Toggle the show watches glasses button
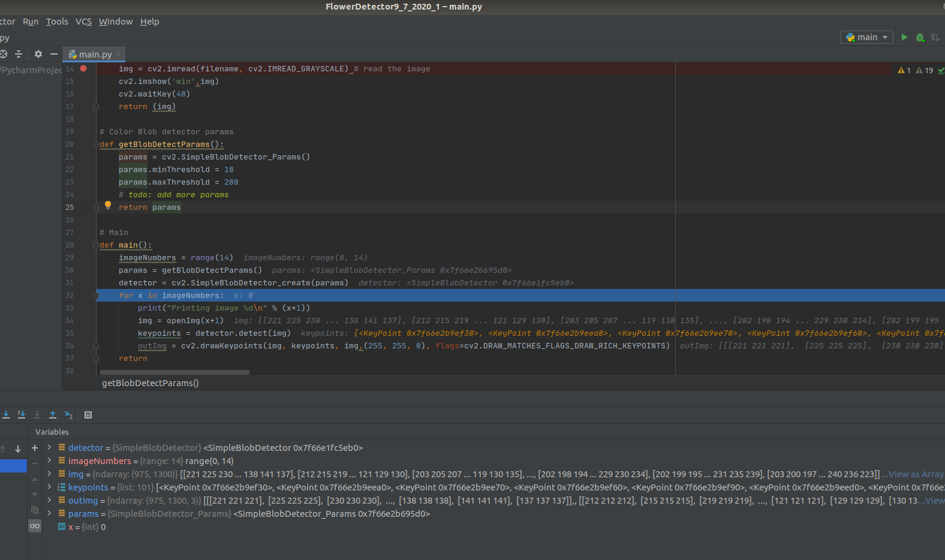The height and width of the screenshot is (560, 945). (35, 526)
